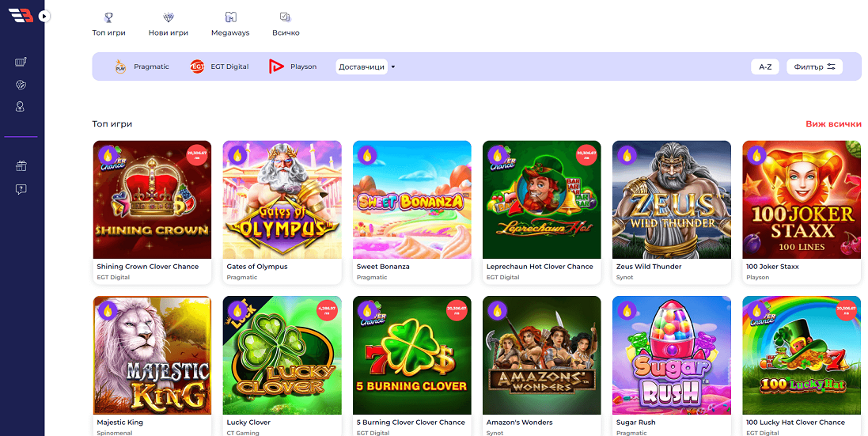Expand the sidebar with the arrow toggle
The image size is (868, 436).
tap(44, 15)
